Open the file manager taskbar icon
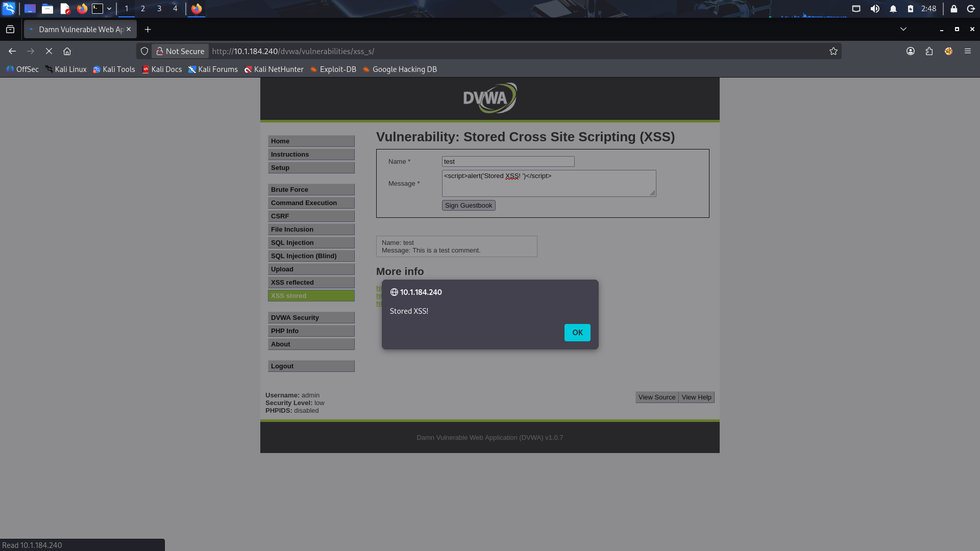This screenshot has height=551, width=980. point(47,9)
